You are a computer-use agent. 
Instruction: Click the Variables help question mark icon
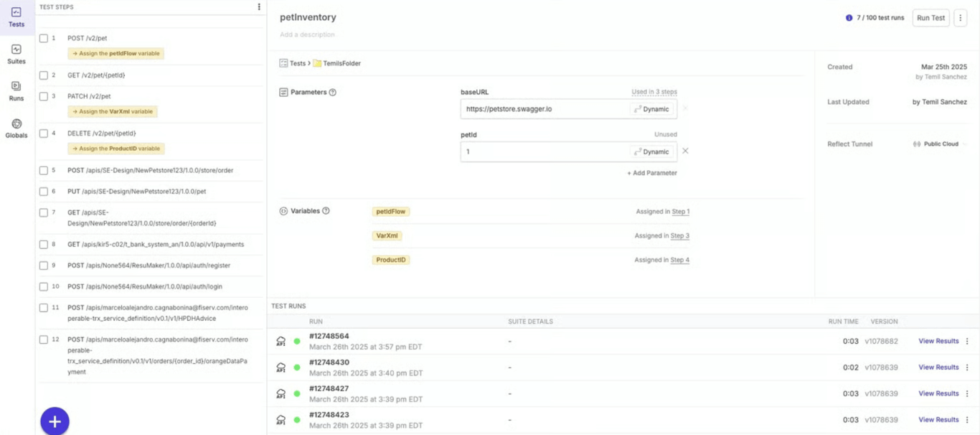click(x=327, y=210)
